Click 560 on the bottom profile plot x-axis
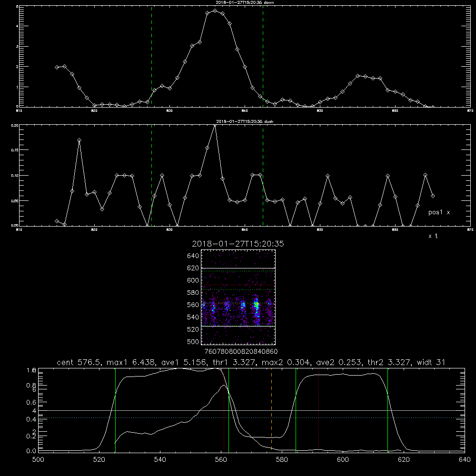This screenshot has height=476, width=476. click(x=221, y=460)
